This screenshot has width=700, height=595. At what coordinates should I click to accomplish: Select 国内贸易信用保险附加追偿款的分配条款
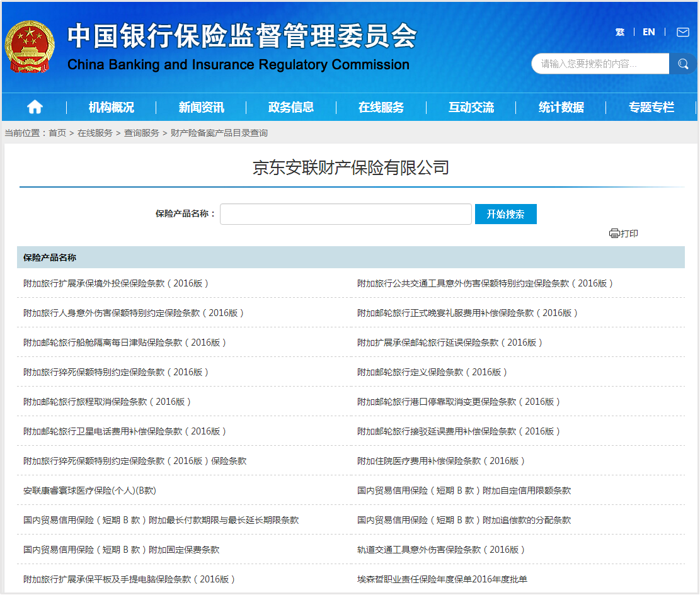464,520
